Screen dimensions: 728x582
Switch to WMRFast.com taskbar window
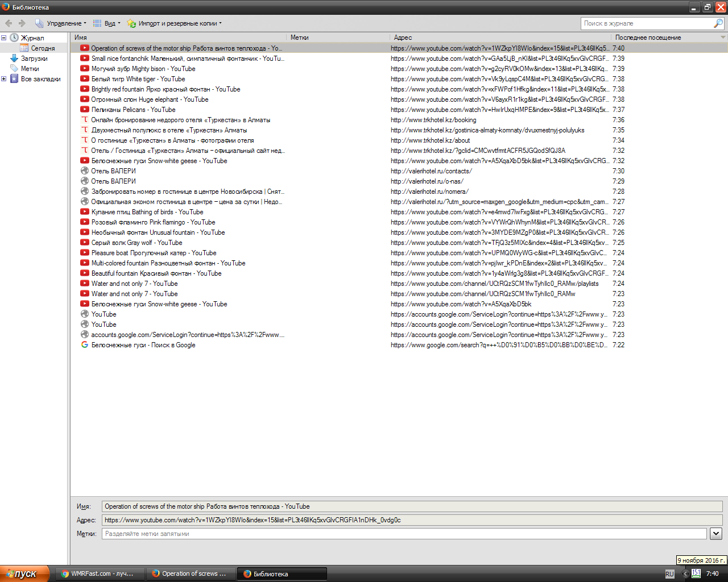[x=100, y=574]
